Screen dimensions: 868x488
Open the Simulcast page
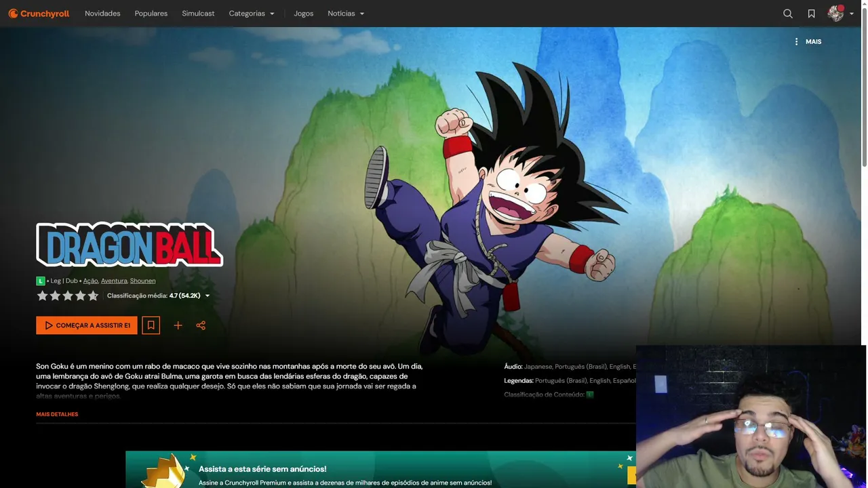click(x=198, y=14)
